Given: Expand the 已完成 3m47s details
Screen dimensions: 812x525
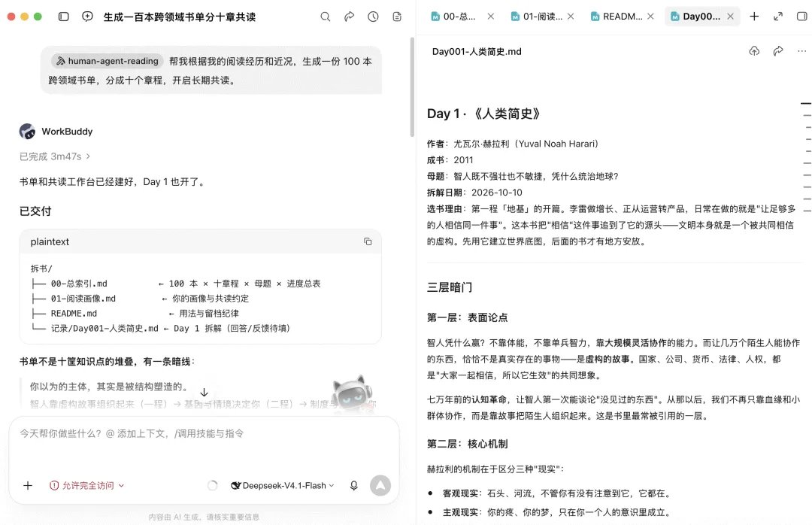Looking at the screenshot, I should 55,156.
